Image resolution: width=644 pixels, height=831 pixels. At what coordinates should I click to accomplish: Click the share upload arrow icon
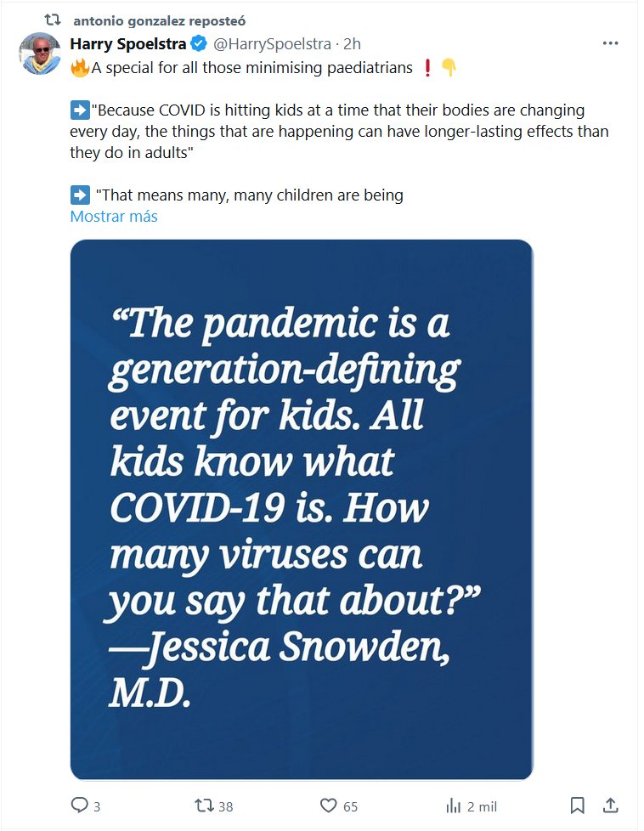610,806
